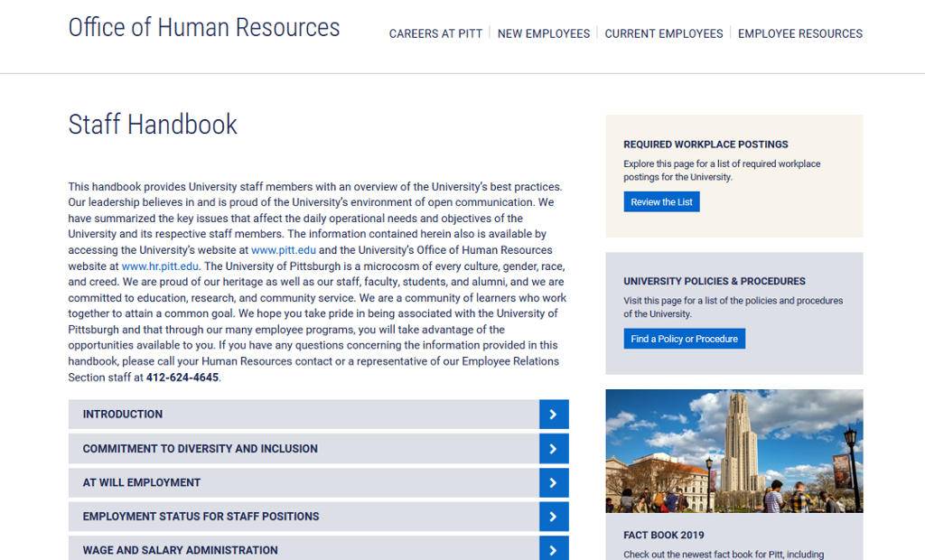Expand the At Will Employment section
This screenshot has width=925, height=560.
pos(141,482)
